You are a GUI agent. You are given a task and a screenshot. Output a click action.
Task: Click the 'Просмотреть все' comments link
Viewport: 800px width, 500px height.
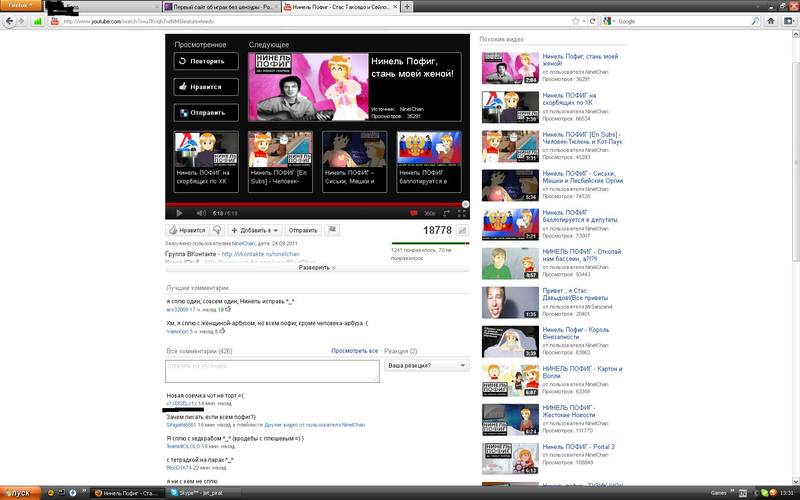pyautogui.click(x=354, y=351)
